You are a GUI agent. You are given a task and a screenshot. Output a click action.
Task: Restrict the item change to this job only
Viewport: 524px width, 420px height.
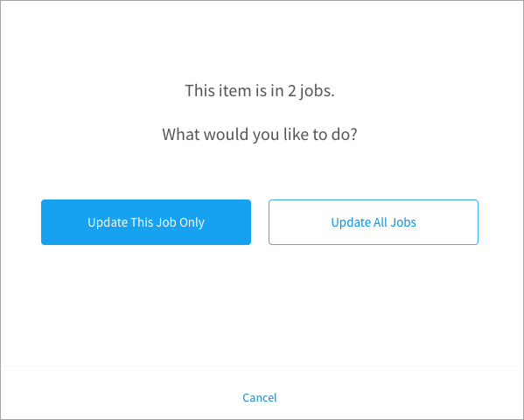pos(146,222)
